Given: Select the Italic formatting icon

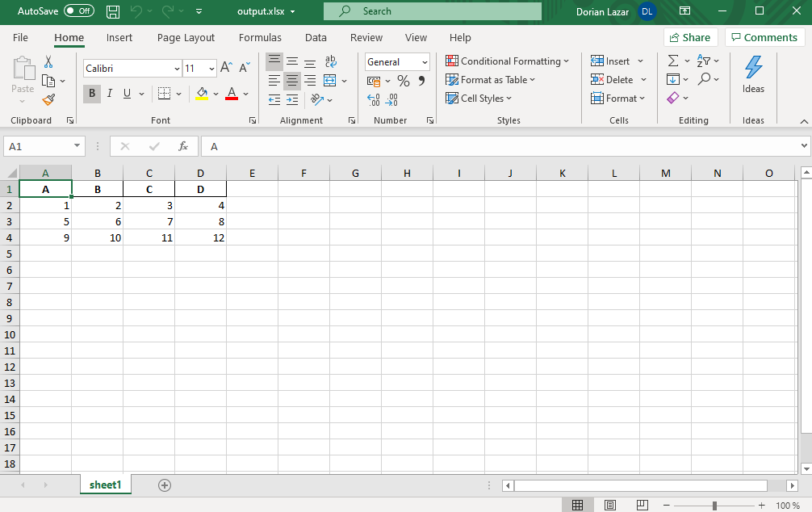Looking at the screenshot, I should click(109, 94).
